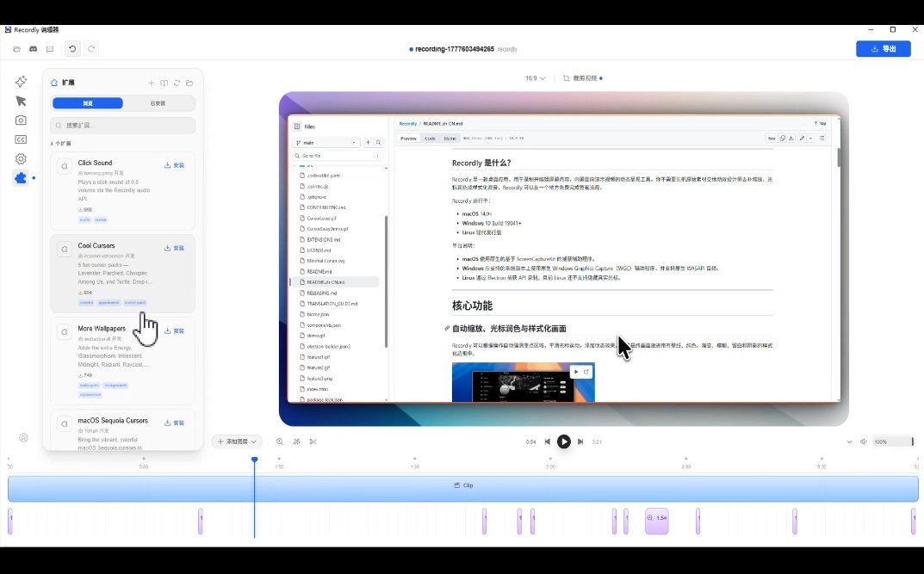Play the recording
Screen dimensions: 924x574
click(564, 441)
